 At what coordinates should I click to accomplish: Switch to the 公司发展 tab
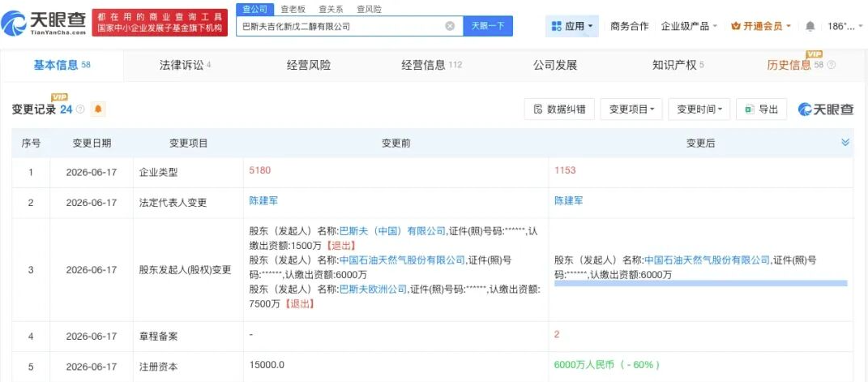(x=555, y=66)
